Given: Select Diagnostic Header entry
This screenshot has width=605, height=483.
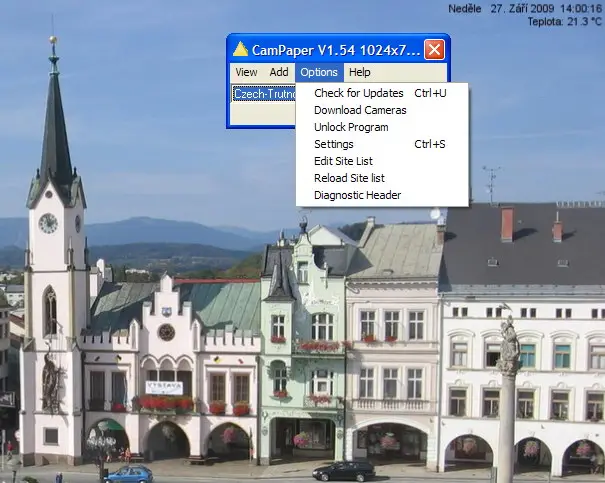Looking at the screenshot, I should coord(382,195).
